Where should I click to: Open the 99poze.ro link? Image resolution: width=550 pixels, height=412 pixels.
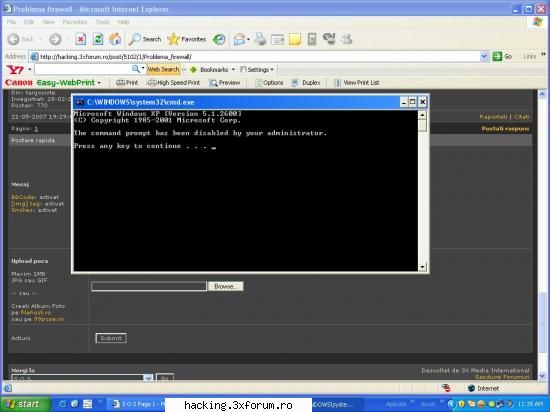tap(49, 319)
